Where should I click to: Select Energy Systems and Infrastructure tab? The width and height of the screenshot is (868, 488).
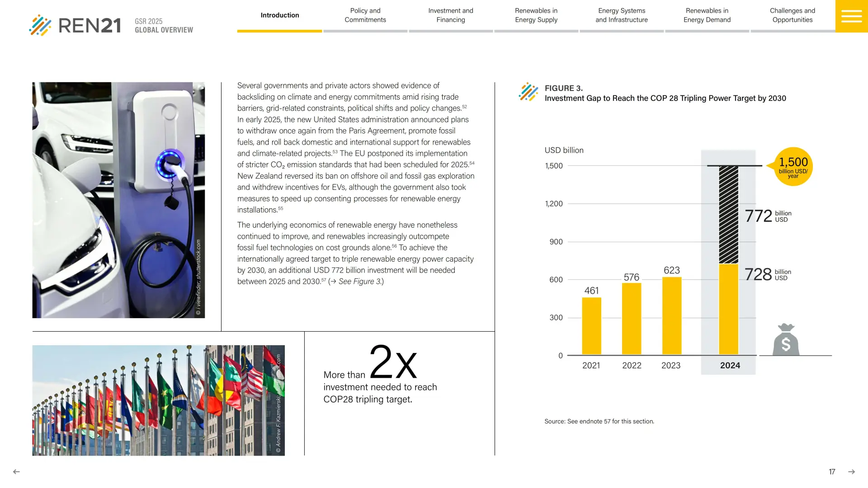621,15
